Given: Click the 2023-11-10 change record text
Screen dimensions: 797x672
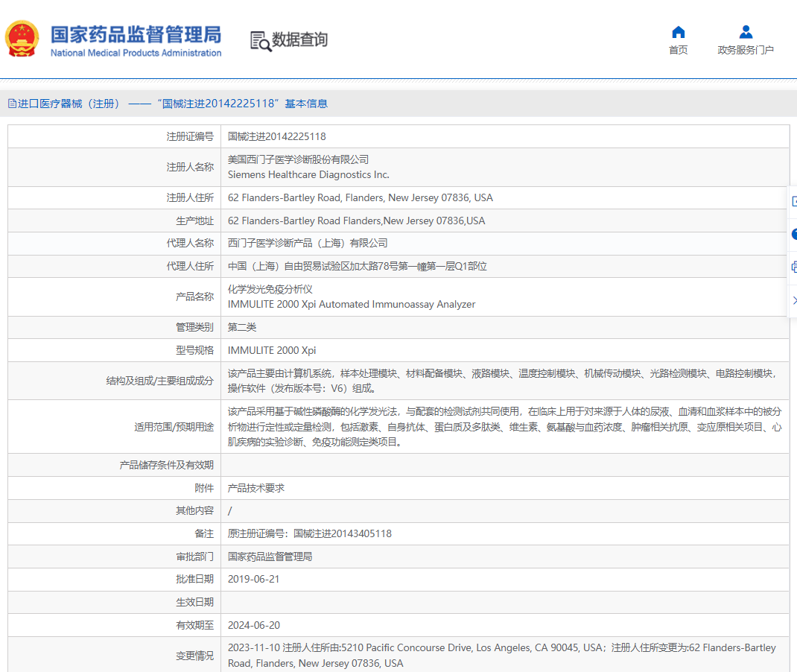Looking at the screenshot, I should point(502,656).
